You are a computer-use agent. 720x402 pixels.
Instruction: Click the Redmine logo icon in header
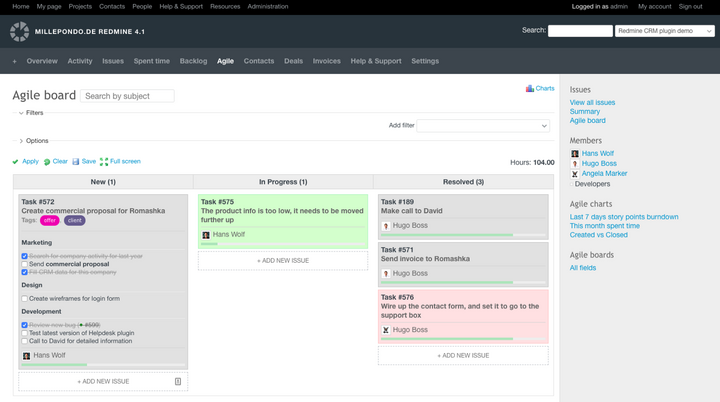point(19,32)
